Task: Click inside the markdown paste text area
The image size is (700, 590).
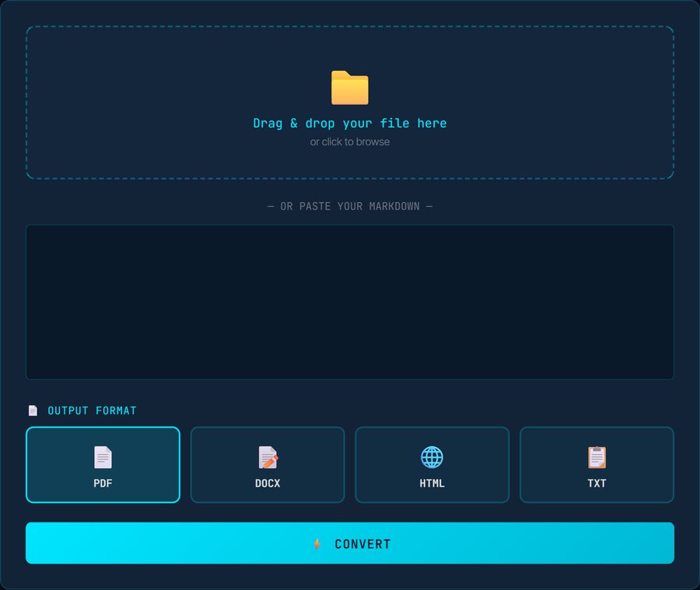Action: pos(349,302)
